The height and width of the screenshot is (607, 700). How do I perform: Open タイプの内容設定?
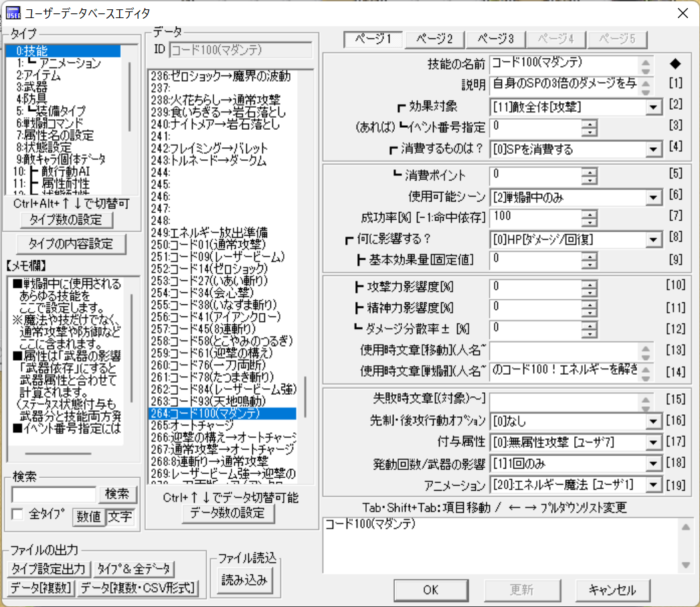[71, 244]
